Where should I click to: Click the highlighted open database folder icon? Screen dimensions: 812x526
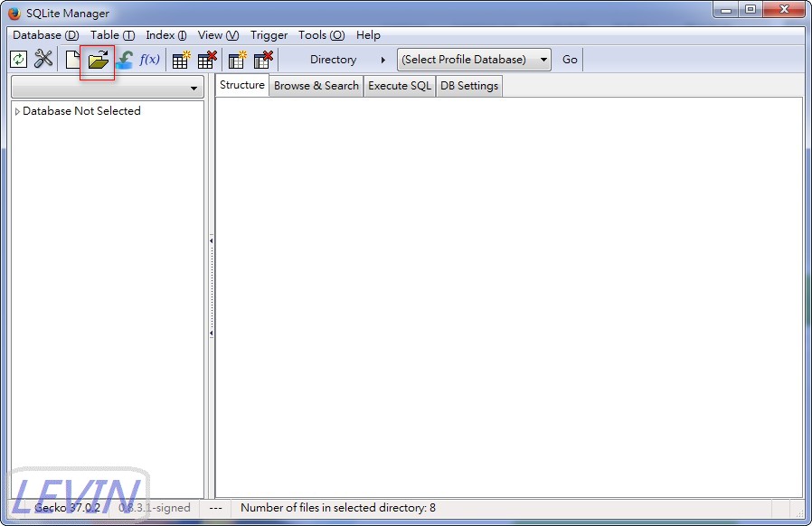98,59
